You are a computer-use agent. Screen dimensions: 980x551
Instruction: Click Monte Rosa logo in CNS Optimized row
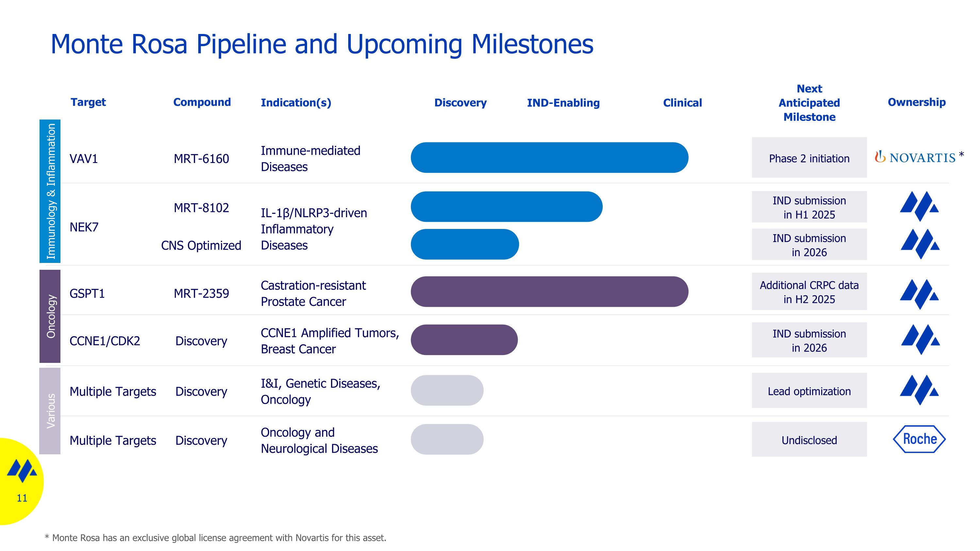[920, 244]
